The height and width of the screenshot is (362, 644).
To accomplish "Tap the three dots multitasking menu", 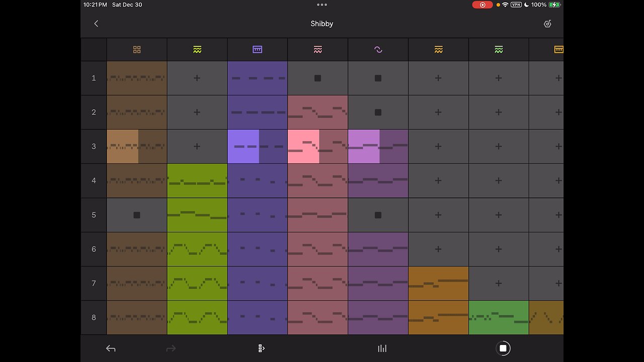I will [322, 5].
